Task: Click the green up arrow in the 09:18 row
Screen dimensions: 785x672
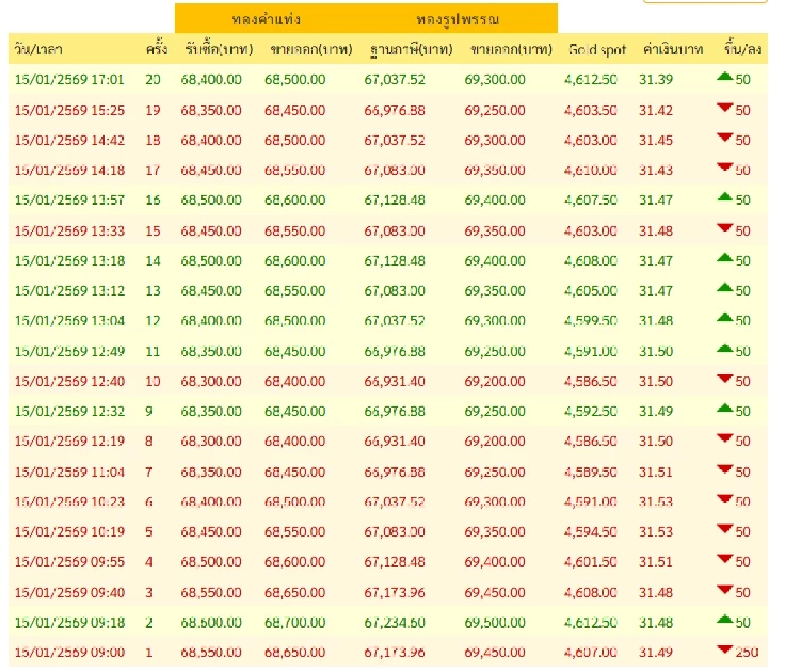Action: click(x=725, y=620)
